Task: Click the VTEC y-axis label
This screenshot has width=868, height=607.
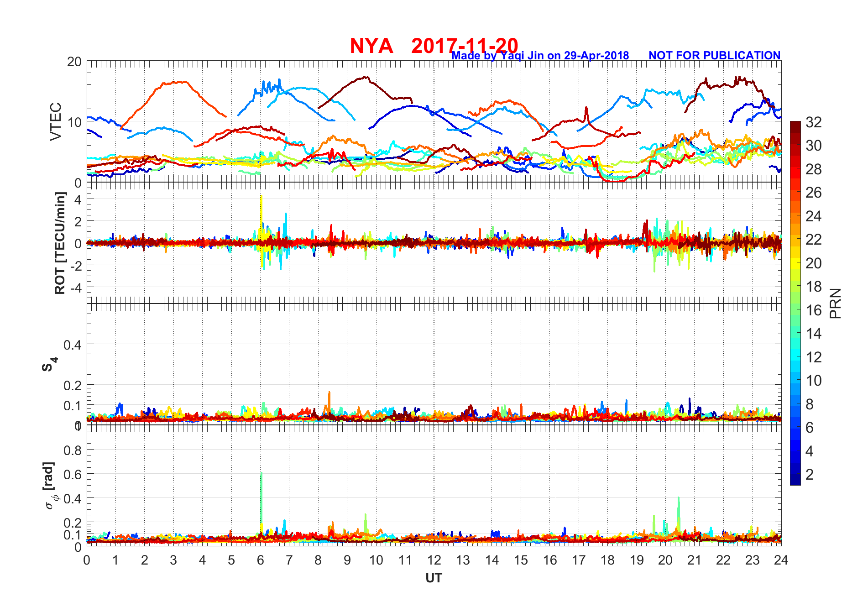Action: (56, 121)
